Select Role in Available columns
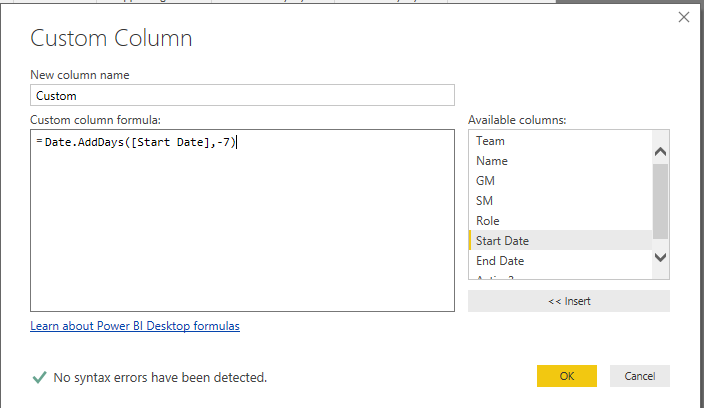Image resolution: width=704 pixels, height=408 pixels. click(x=560, y=221)
